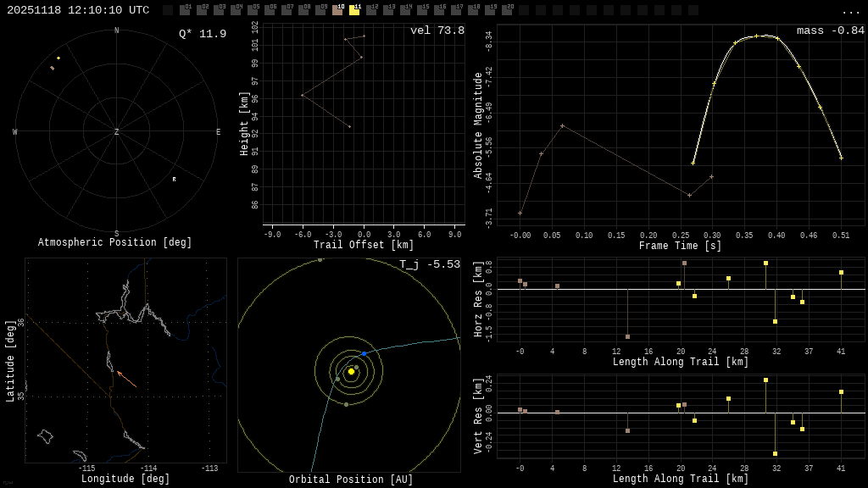The height and width of the screenshot is (488, 868).
Task: Click the R radiant marker in sky plot
Action: coord(174,180)
